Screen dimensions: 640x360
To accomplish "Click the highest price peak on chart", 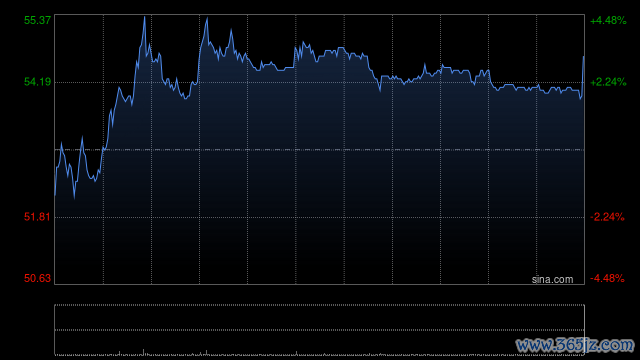I will [x=144, y=17].
